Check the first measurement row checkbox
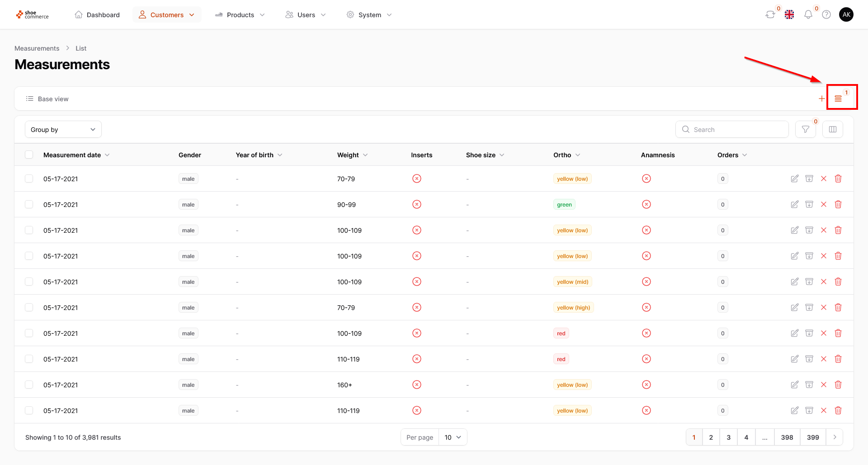868x465 pixels. pos(29,179)
